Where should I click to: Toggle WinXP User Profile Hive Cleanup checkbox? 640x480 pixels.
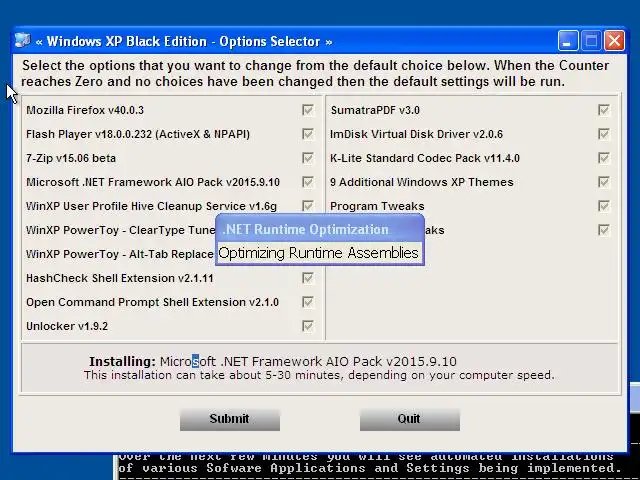pos(308,206)
